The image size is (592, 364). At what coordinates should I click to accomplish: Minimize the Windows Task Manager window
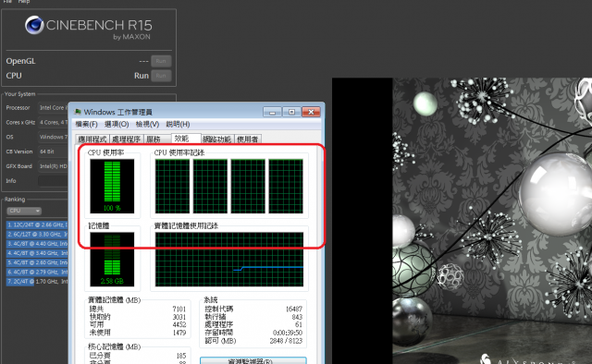[x=273, y=112]
